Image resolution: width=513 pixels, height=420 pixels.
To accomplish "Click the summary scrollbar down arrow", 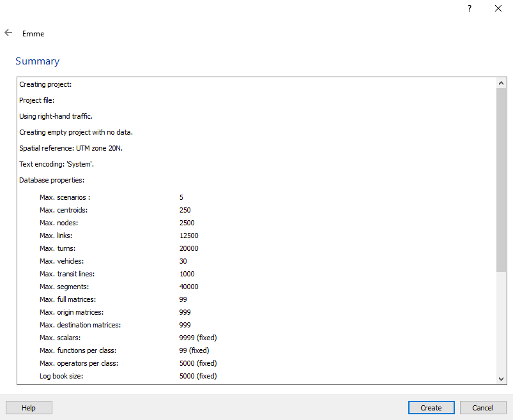I will [502, 379].
